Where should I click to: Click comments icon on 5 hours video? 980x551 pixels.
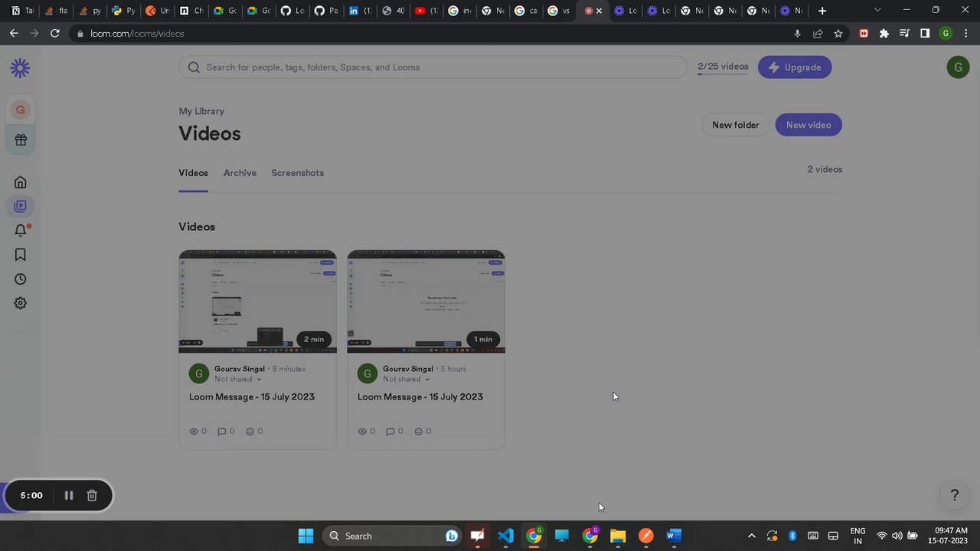pos(390,432)
